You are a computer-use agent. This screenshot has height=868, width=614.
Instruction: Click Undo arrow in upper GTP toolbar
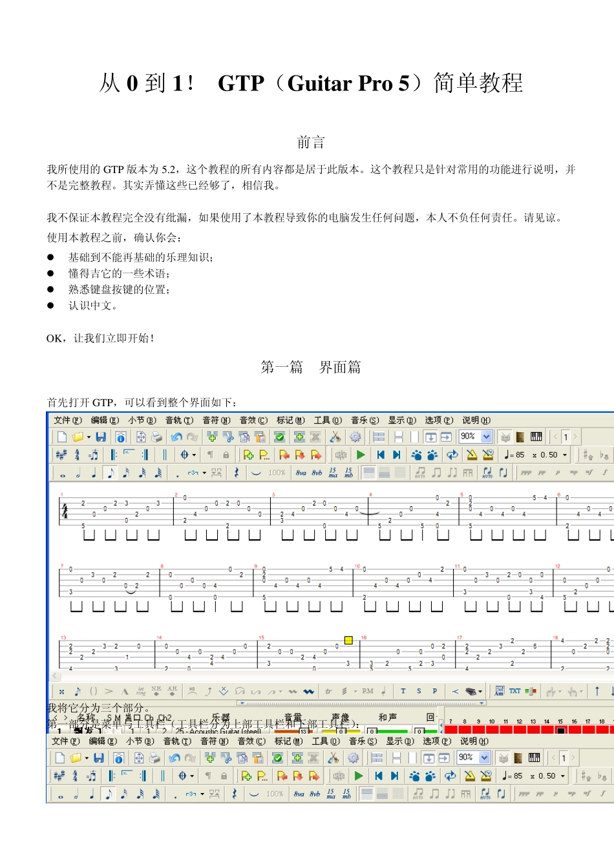(176, 437)
